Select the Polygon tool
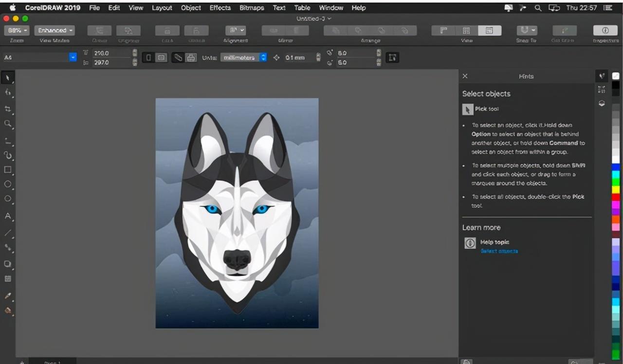Viewport: 623px width, 364px height. [8, 199]
